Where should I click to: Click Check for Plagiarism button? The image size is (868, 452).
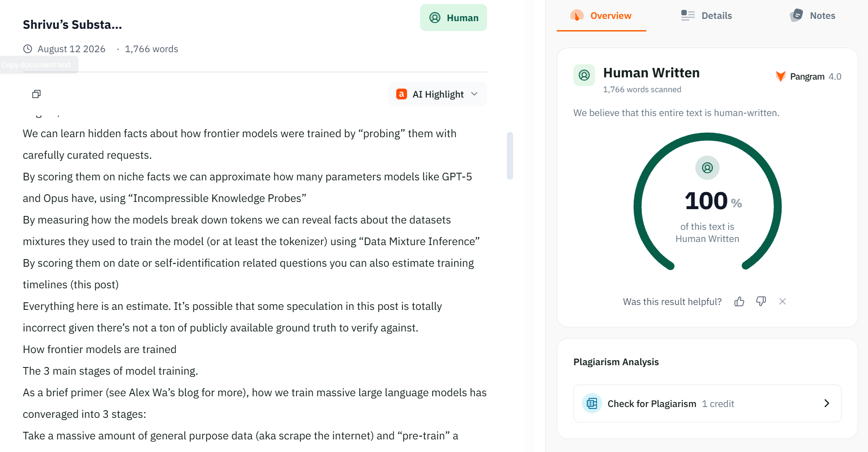click(x=707, y=403)
